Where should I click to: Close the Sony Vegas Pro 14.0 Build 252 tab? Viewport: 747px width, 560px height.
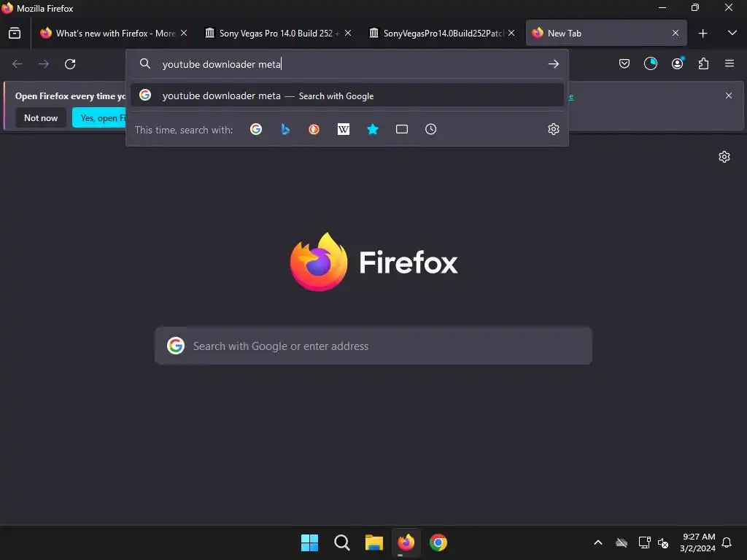coord(348,34)
